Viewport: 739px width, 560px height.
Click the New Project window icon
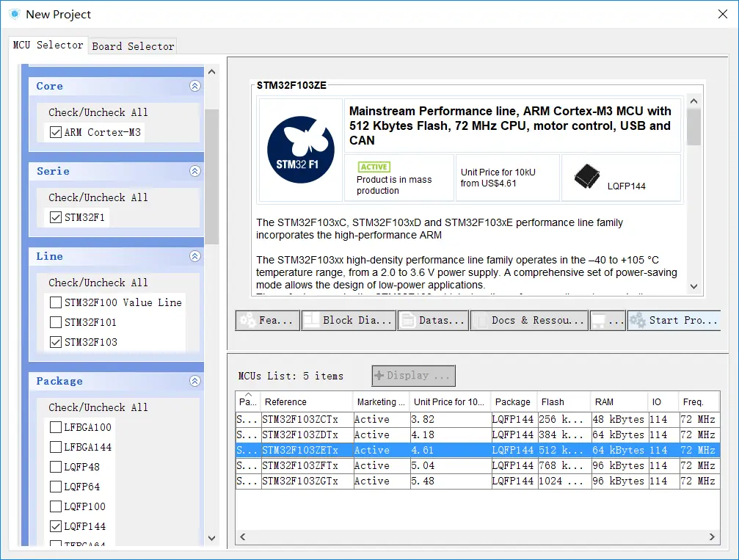tap(15, 14)
